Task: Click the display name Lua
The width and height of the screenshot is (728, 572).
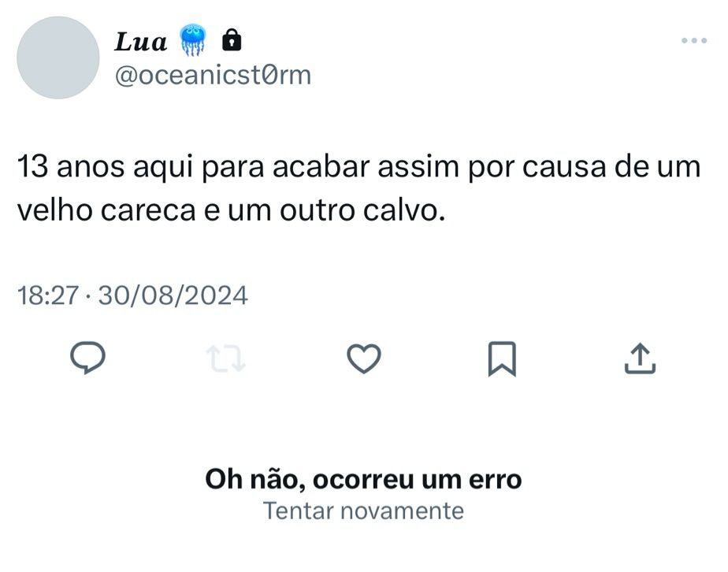Action: pyautogui.click(x=141, y=41)
